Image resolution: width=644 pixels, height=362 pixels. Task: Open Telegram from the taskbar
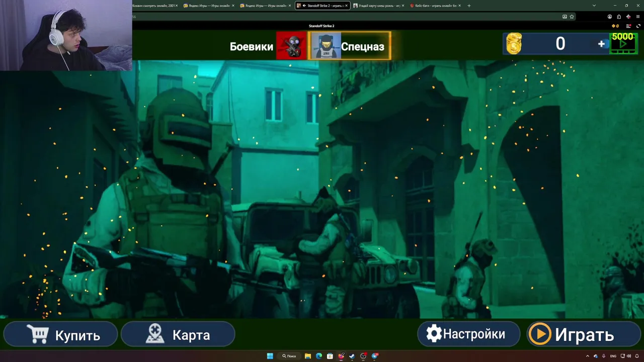(x=375, y=356)
